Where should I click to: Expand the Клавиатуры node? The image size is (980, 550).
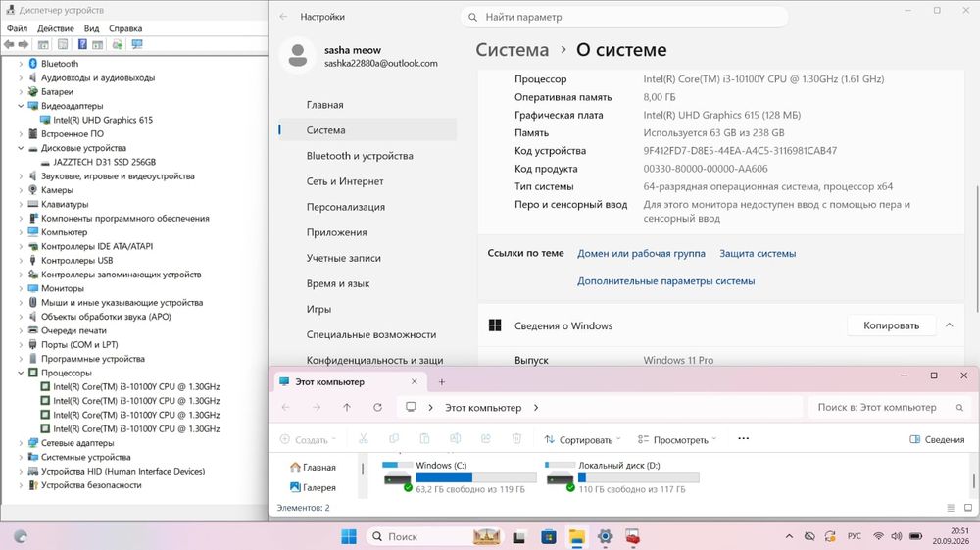[x=20, y=204]
